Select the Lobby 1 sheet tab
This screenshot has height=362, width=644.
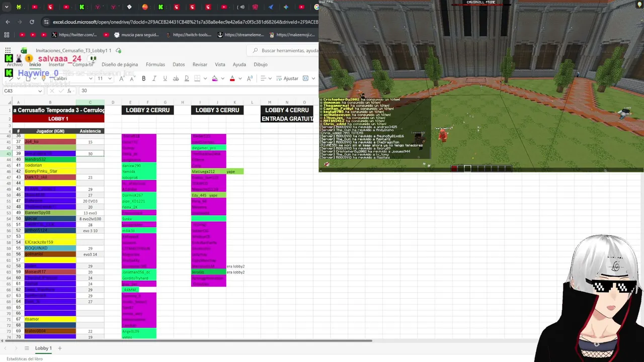pyautogui.click(x=43, y=348)
